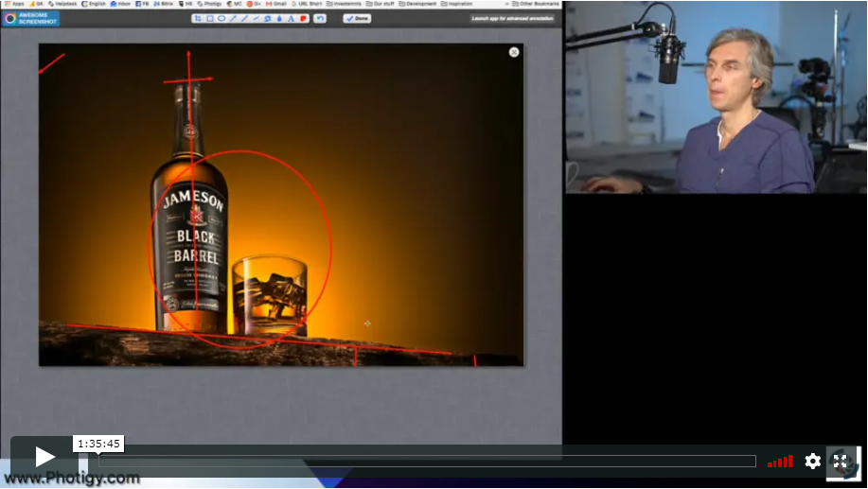Close the screenshot with the X icon
Viewport: 868px width, 489px height.
click(x=514, y=52)
